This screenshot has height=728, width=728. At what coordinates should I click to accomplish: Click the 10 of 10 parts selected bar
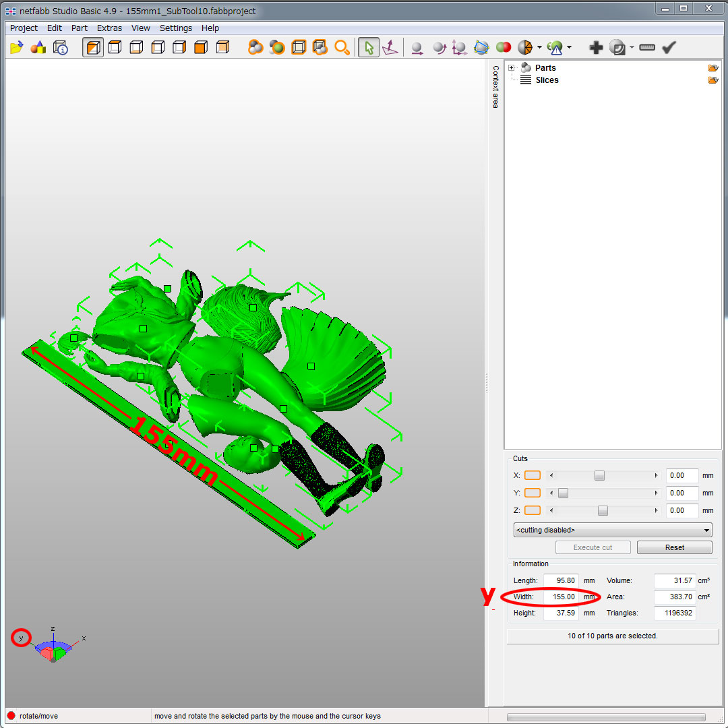click(613, 636)
